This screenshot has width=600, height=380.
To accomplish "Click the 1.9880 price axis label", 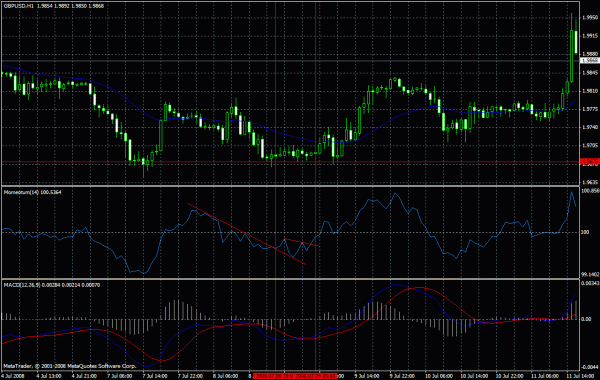I will pos(590,54).
